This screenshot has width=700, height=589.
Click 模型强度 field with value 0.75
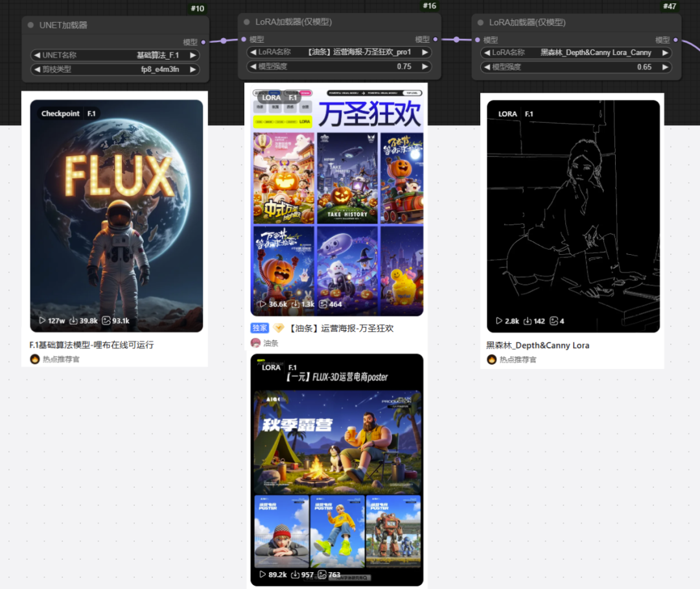[339, 66]
